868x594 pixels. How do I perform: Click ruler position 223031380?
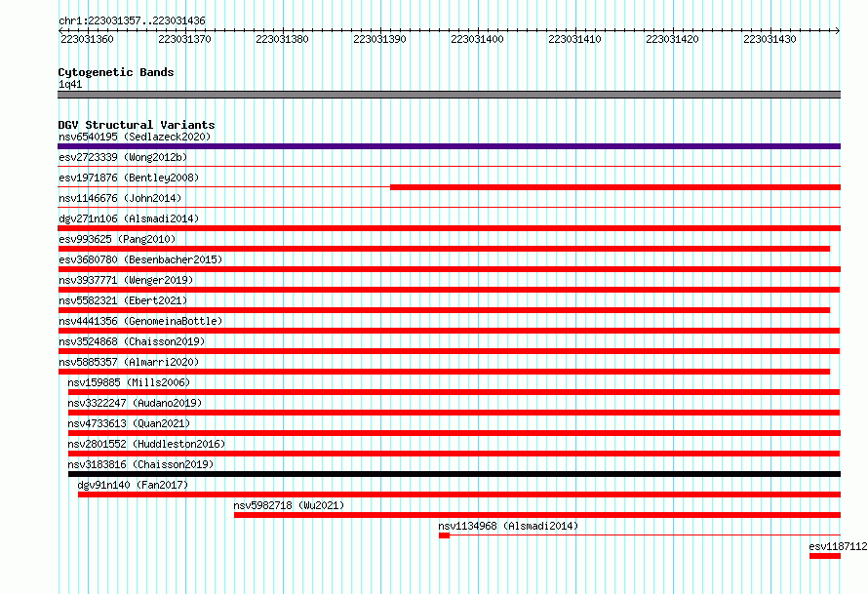pos(282,39)
